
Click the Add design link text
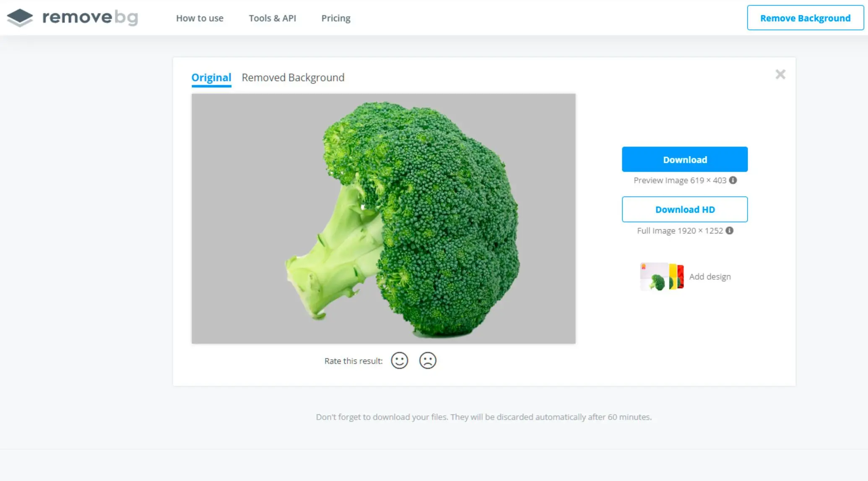coord(709,277)
